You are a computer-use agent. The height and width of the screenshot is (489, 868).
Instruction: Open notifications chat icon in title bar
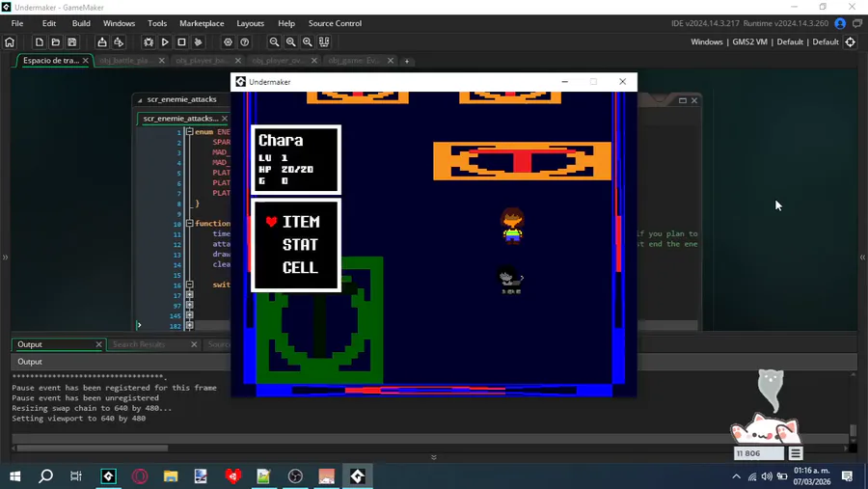857,23
